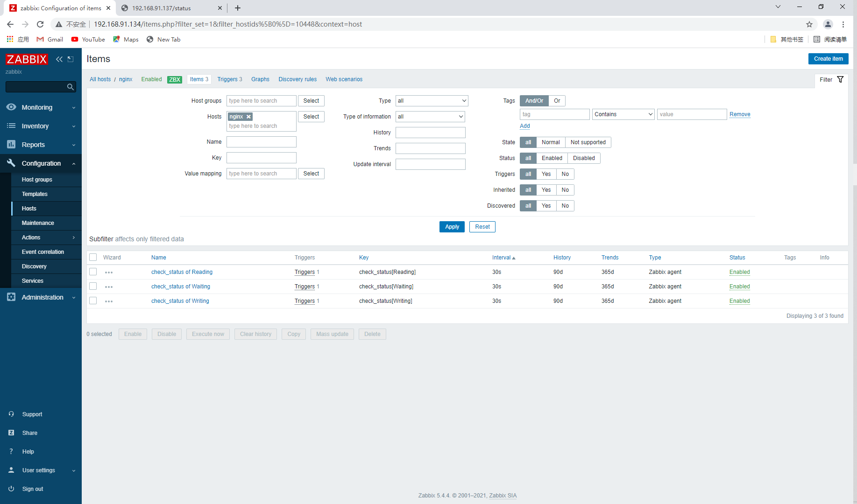
Task: Click the ZBX availability badge
Action: pos(175,79)
